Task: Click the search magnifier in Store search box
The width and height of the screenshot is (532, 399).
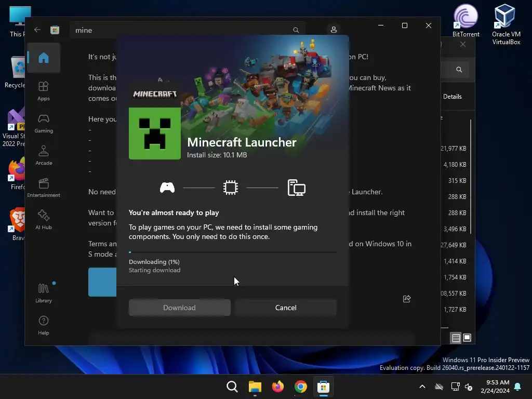Action: coord(296,30)
